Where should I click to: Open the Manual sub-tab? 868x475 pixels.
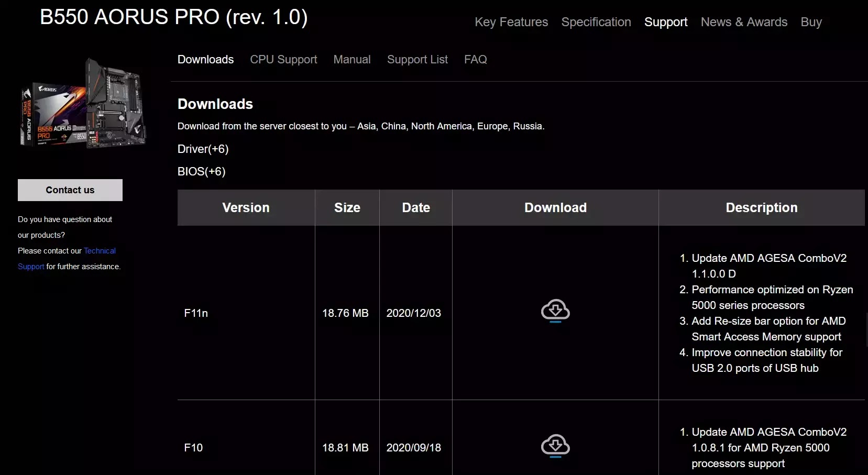(x=352, y=60)
